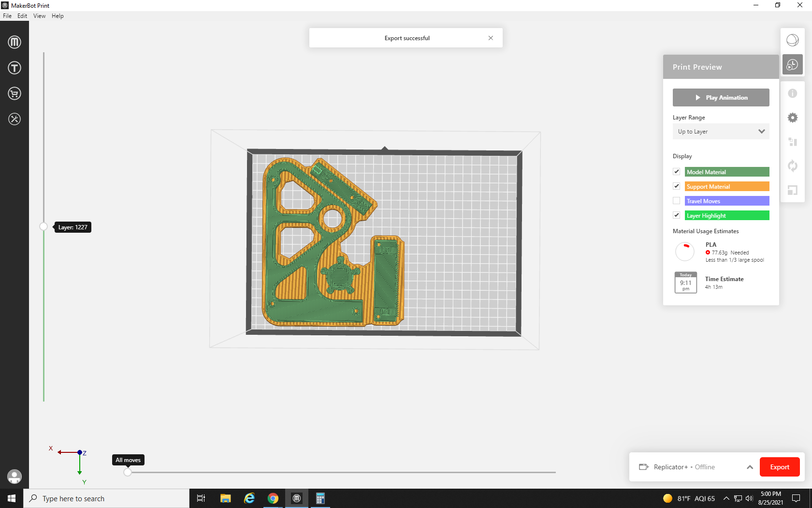812x508 pixels.
Task: Open the Calculator app in taskbar
Action: click(x=320, y=498)
